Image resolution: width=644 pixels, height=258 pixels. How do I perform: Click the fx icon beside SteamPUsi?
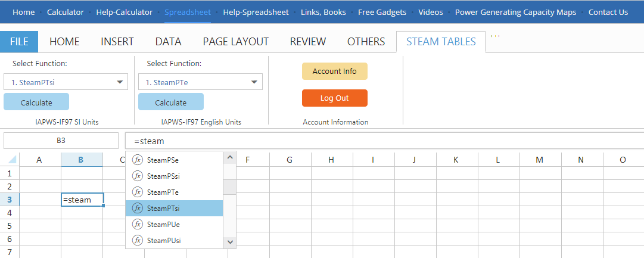[x=138, y=240]
